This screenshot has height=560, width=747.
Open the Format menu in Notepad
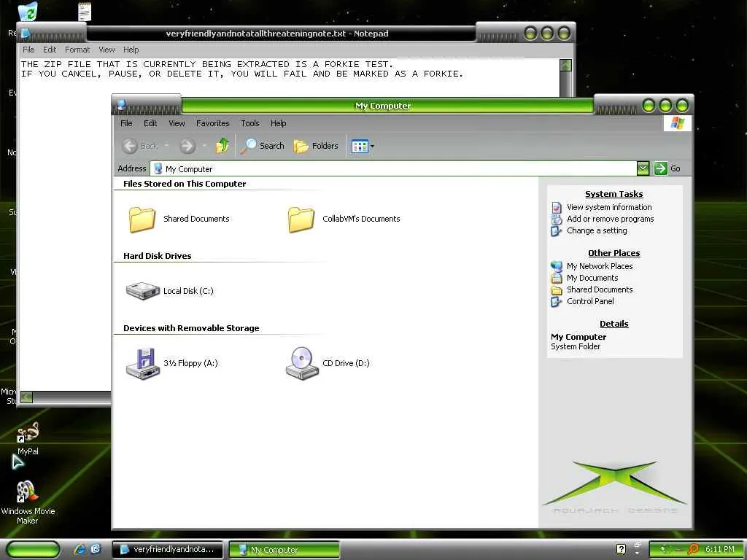(77, 50)
